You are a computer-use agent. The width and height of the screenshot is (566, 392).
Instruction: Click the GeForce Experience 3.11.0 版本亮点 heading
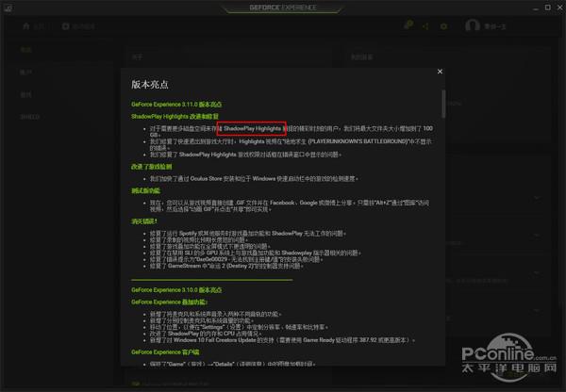(175, 104)
